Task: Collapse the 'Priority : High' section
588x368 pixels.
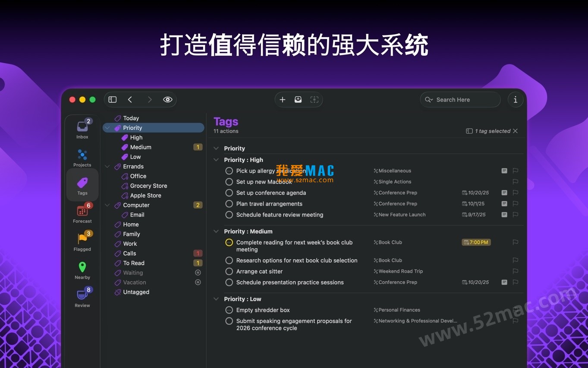Action: pyautogui.click(x=216, y=160)
